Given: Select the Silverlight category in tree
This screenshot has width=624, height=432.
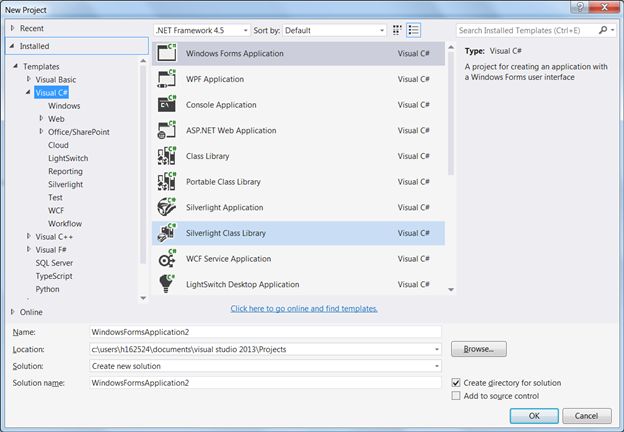Looking at the screenshot, I should pyautogui.click(x=66, y=185).
